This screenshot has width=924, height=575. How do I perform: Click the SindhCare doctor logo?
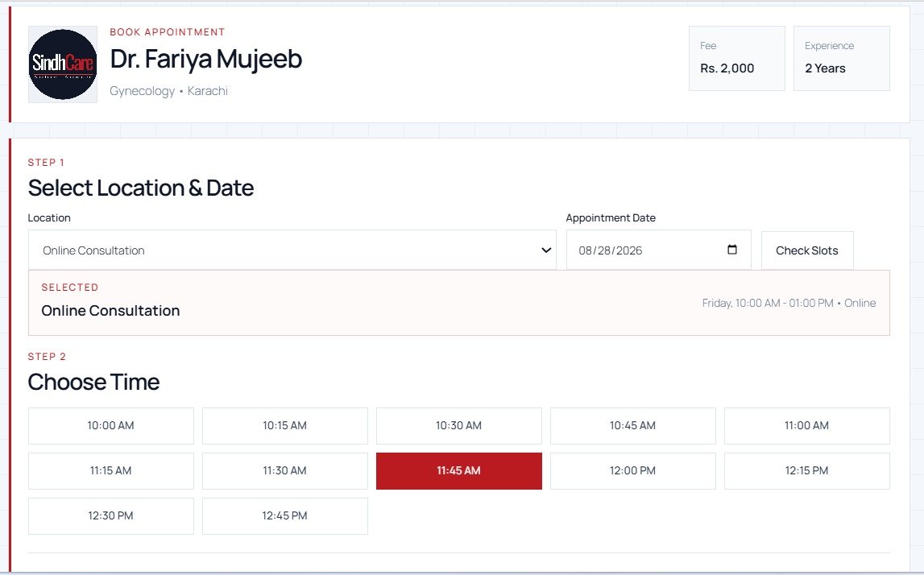click(x=63, y=64)
